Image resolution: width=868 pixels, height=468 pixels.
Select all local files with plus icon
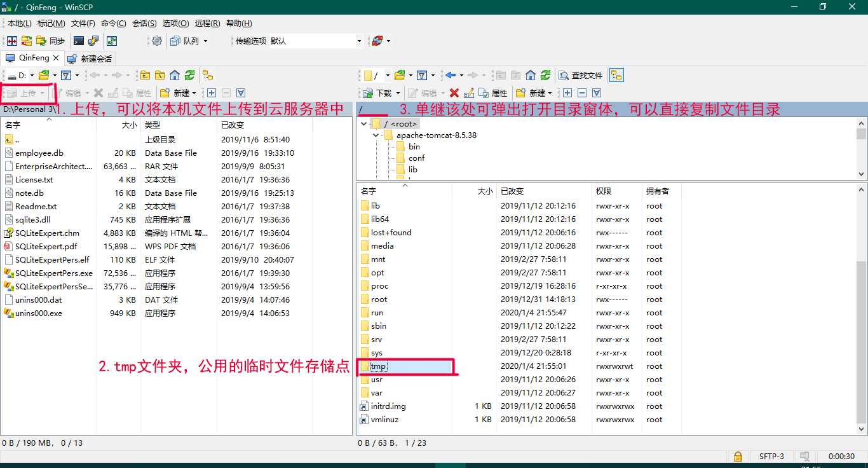[x=212, y=93]
